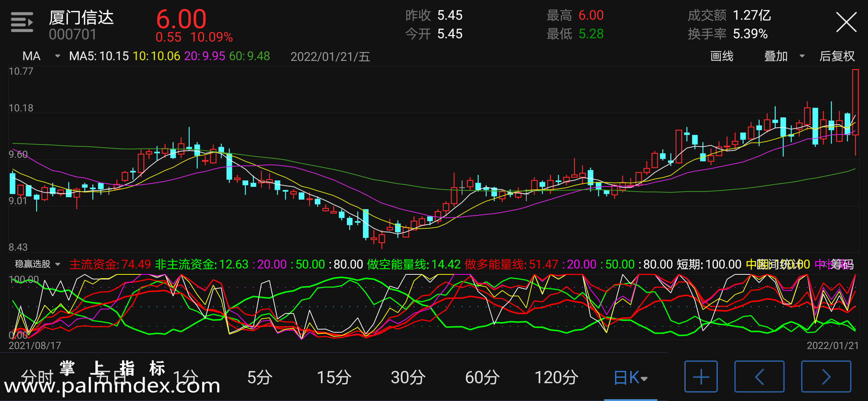This screenshot has height=401, width=868.
Task: Switch to 后复权 adjustment mode
Action: click(837, 56)
